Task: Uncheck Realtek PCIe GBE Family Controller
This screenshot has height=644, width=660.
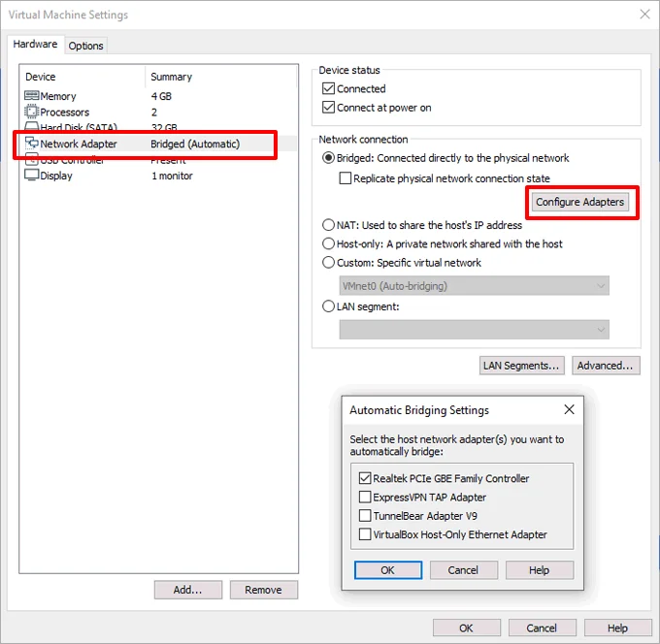Action: (x=365, y=478)
